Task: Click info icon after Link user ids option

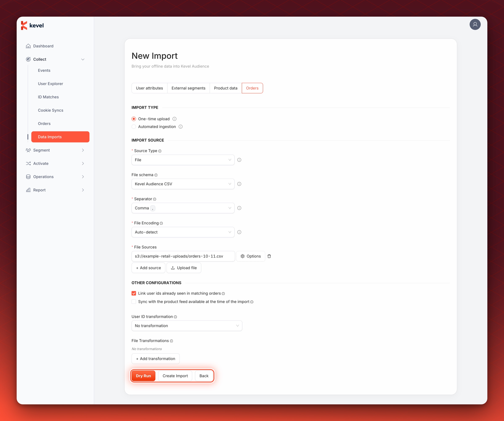Action: tap(223, 293)
